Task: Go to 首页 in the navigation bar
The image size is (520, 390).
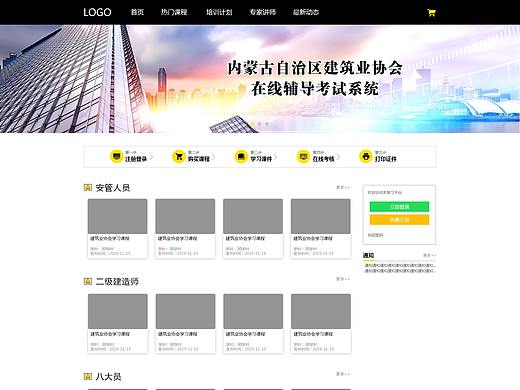Action: pyautogui.click(x=137, y=12)
